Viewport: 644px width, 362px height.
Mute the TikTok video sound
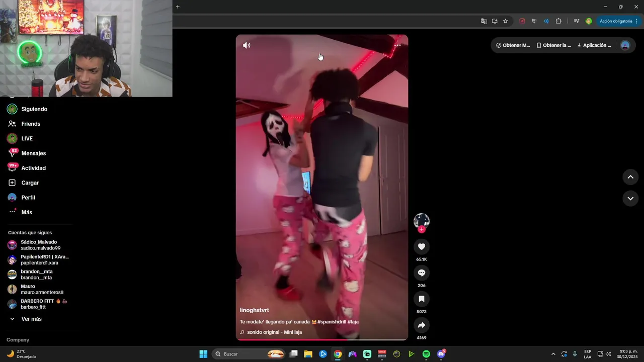(x=247, y=45)
